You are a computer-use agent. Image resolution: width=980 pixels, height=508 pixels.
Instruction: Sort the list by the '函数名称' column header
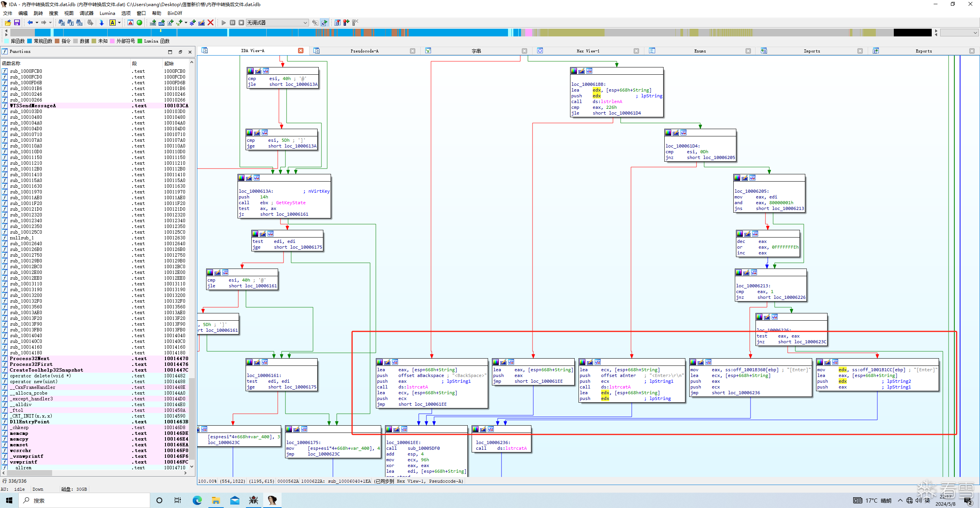point(66,63)
